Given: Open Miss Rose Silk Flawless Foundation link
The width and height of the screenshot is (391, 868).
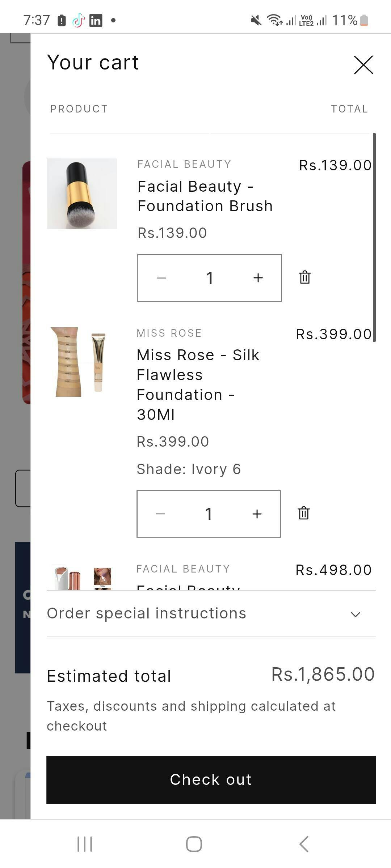Looking at the screenshot, I should (x=198, y=384).
